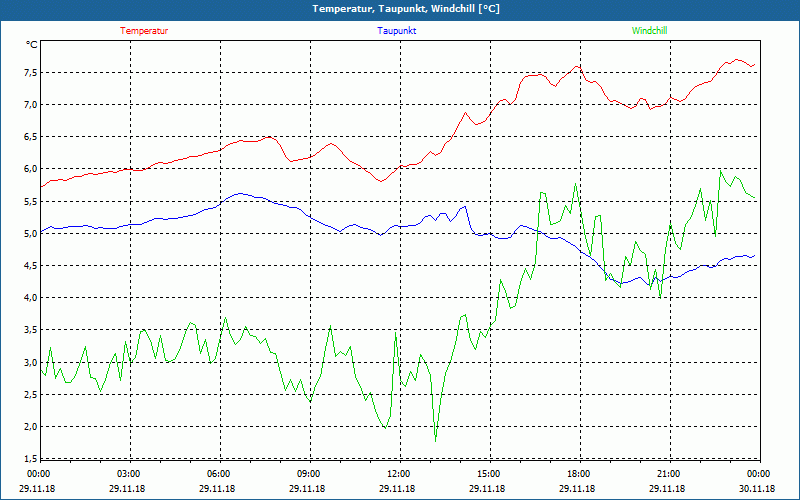The image size is (800, 500).
Task: Click the 12:00 time axis label
Action: [397, 474]
